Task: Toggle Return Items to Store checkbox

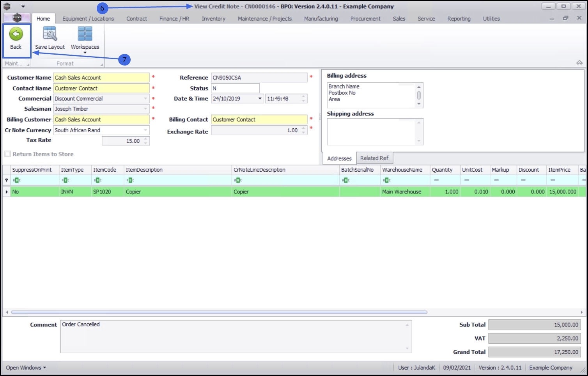Action: pos(8,154)
